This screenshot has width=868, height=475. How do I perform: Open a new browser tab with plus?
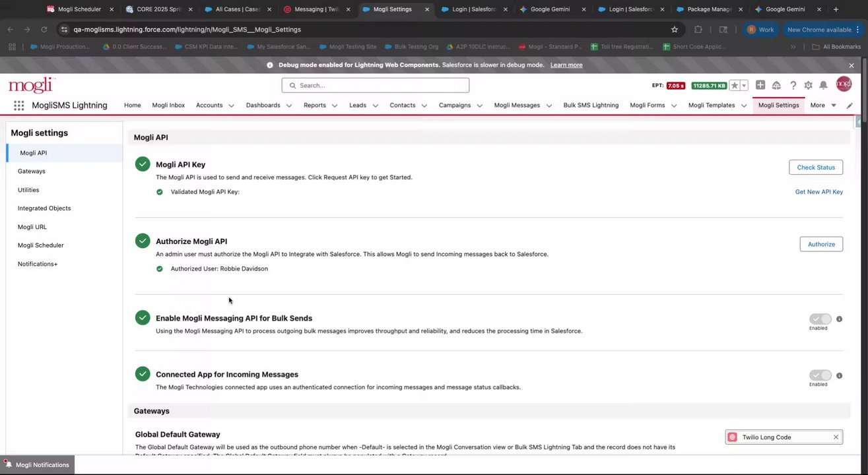point(836,9)
